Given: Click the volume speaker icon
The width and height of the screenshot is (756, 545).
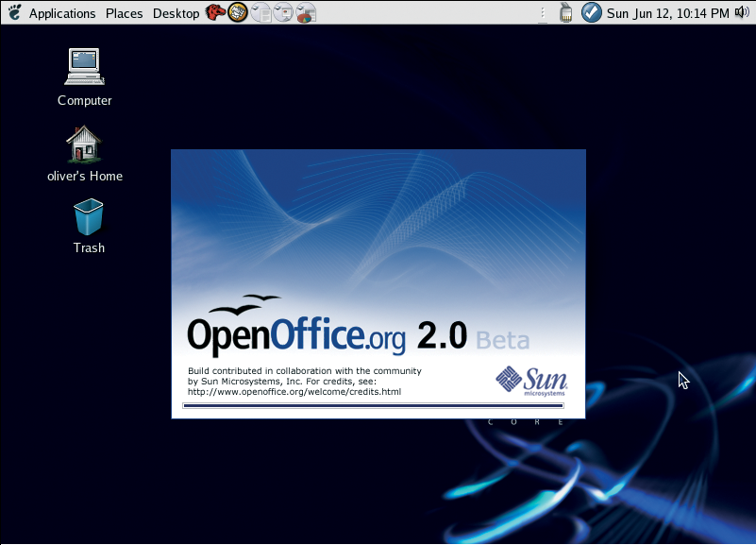Looking at the screenshot, I should coord(742,12).
